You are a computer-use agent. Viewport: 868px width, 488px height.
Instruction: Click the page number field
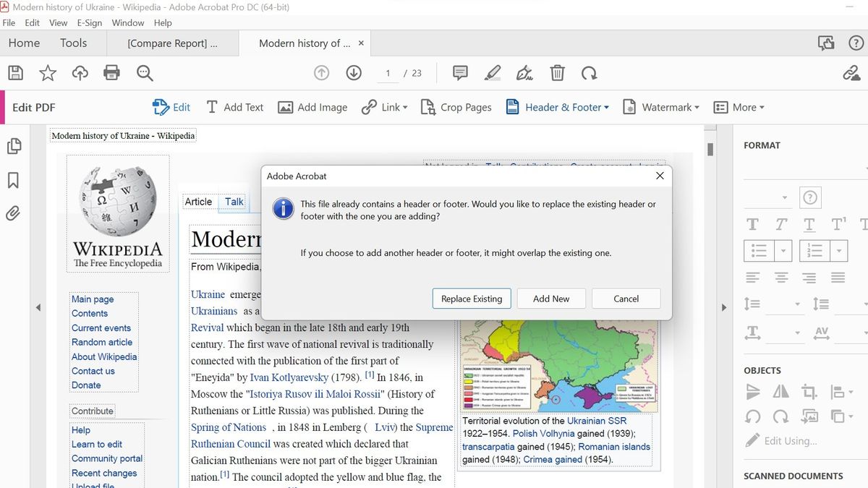pyautogui.click(x=387, y=72)
